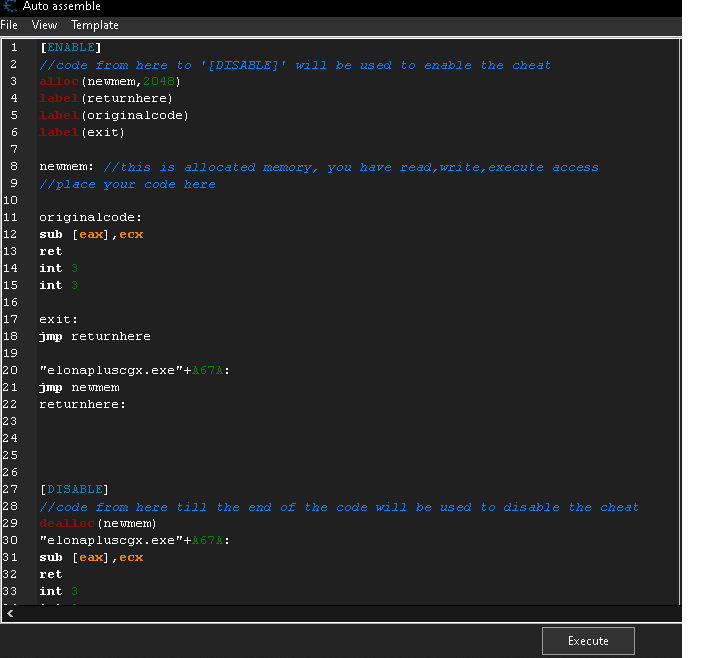Click the "jmp returnhere" instruction
705x658 pixels.
(x=95, y=337)
